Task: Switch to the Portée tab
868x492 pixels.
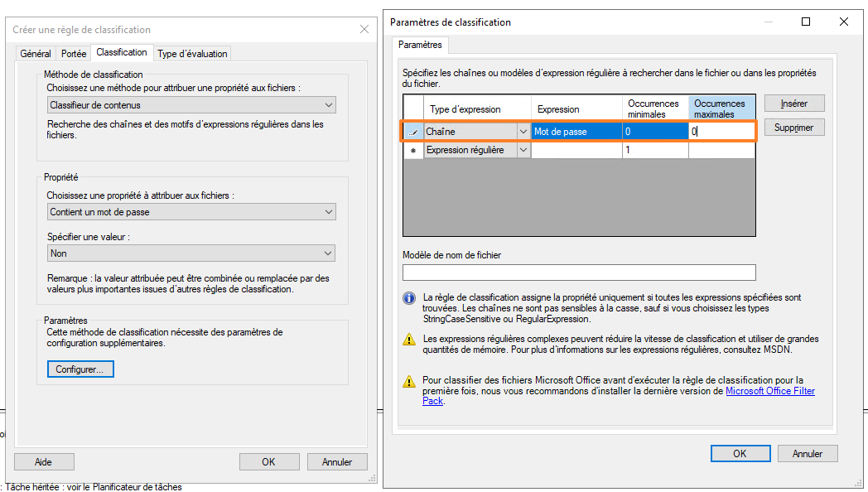Action: [x=74, y=53]
